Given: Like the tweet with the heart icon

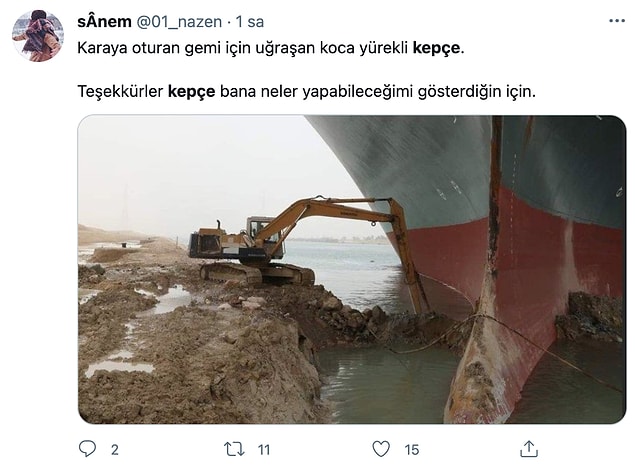Looking at the screenshot, I should point(381,449).
